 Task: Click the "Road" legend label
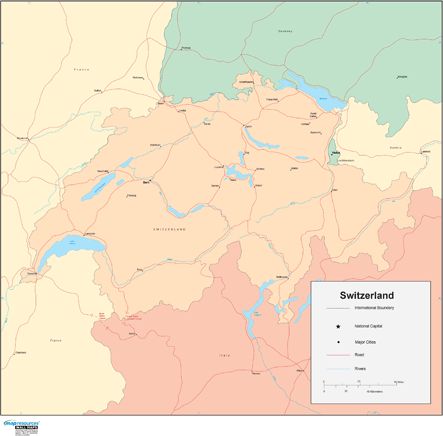pos(359,355)
